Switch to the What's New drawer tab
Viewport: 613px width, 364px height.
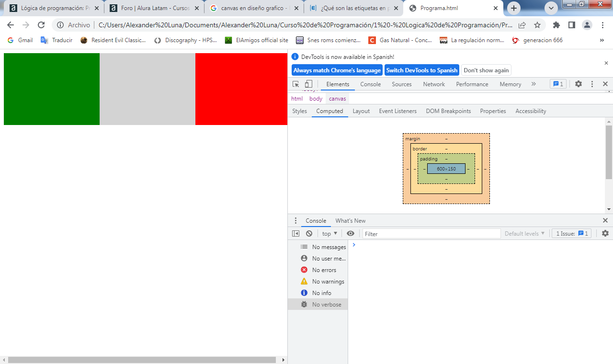351,221
